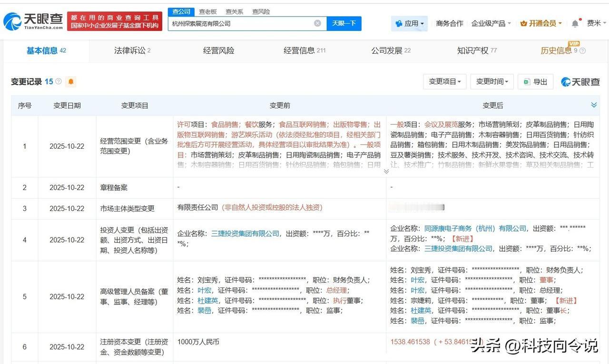609x364 pixels.
Task: Click inside the company name search field
Action: point(238,23)
